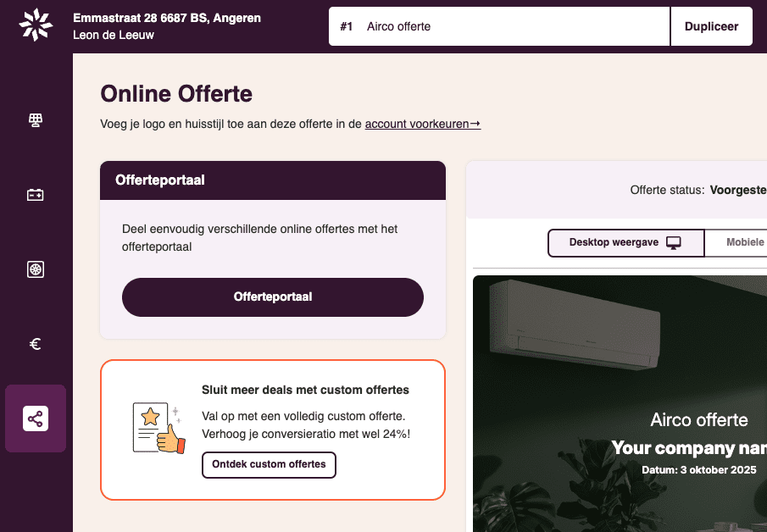
Task: Click the star document thumbs-up illustration
Action: 158,428
